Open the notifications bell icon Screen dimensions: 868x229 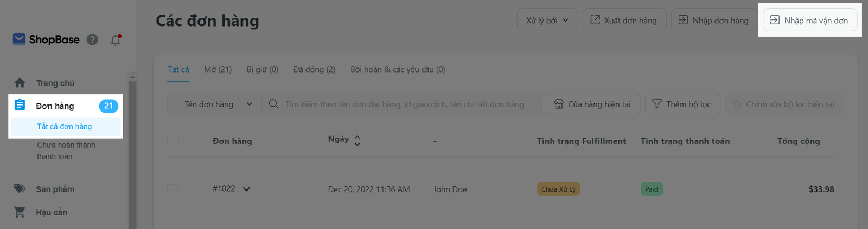(x=116, y=40)
